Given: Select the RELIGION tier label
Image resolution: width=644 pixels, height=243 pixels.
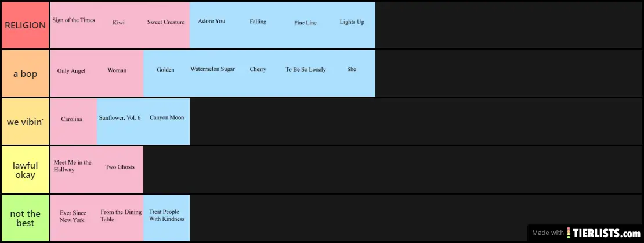Looking at the screenshot, I should click(x=25, y=26).
